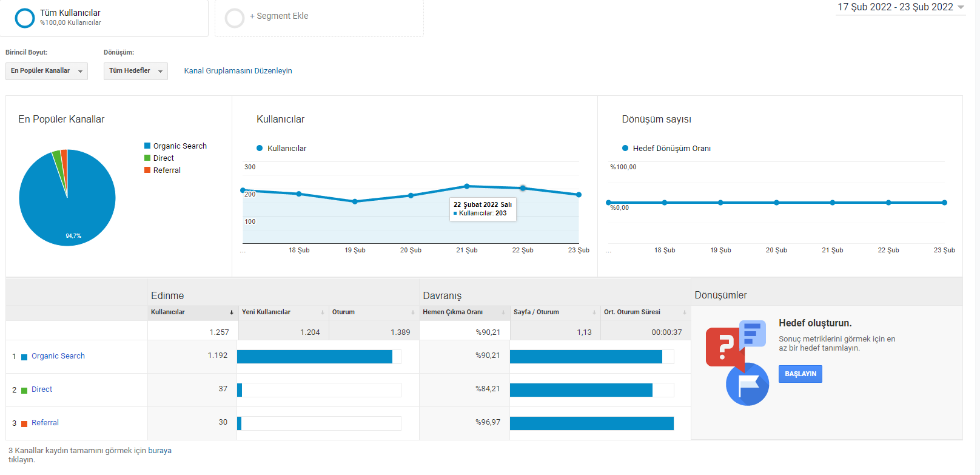Click sort arrow in Oturum column
Viewport: 980px width, 475px height.
pos(413,312)
